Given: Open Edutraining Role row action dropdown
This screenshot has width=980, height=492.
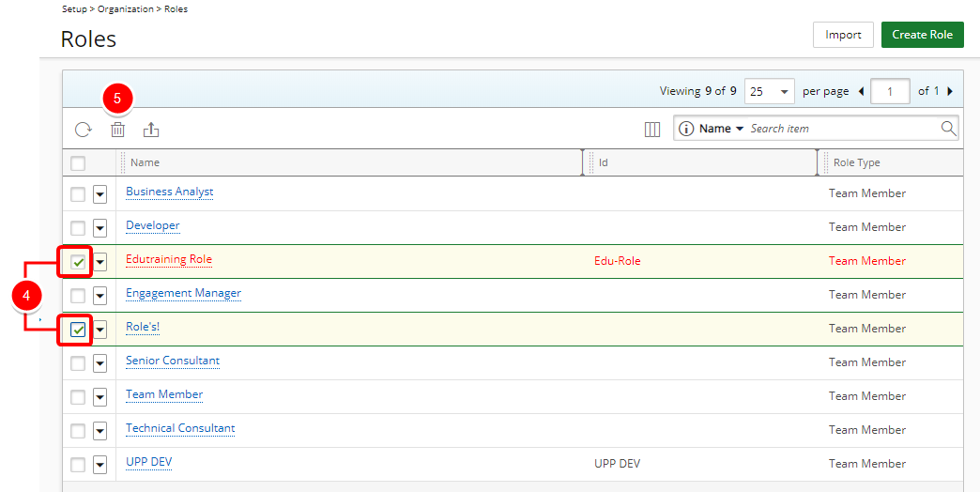Looking at the screenshot, I should (100, 262).
